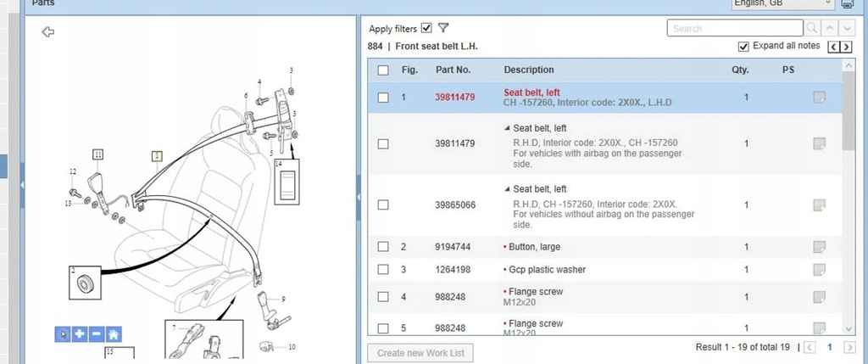Check the Fig. 4 Flange screw checkbox
This screenshot has width=868, height=364.
(x=383, y=297)
